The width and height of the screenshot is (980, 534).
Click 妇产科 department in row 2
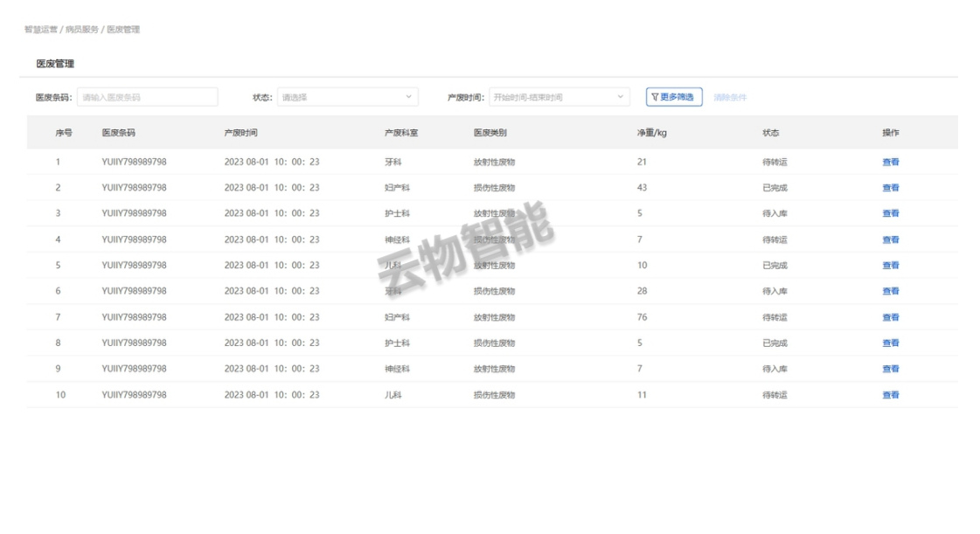coord(397,187)
